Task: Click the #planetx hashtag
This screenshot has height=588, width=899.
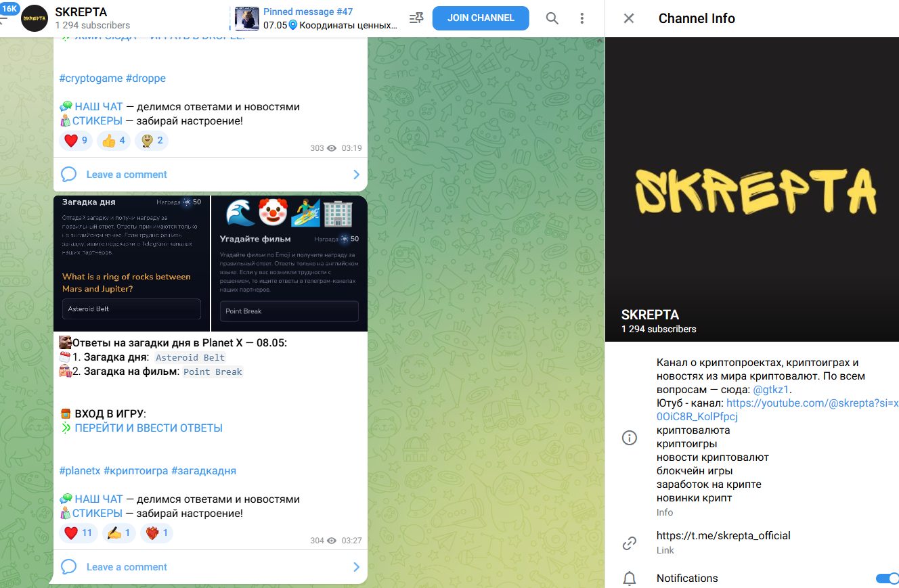Action: pyautogui.click(x=80, y=471)
